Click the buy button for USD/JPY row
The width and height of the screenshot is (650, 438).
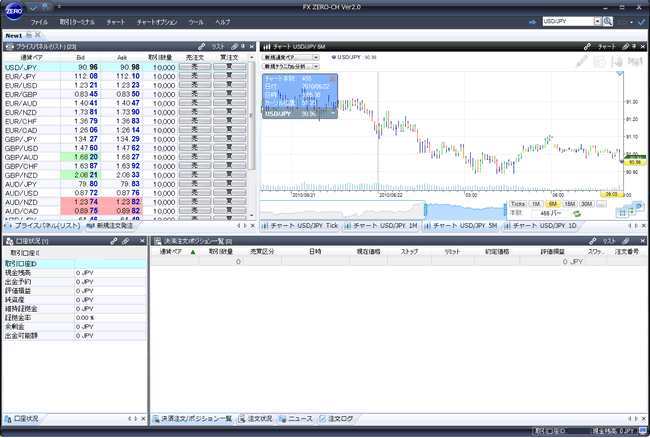[229, 67]
